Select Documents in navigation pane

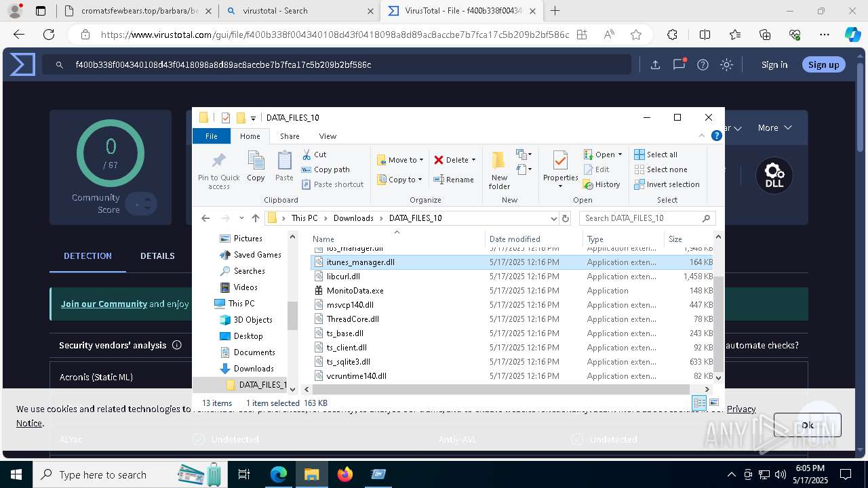coord(254,352)
